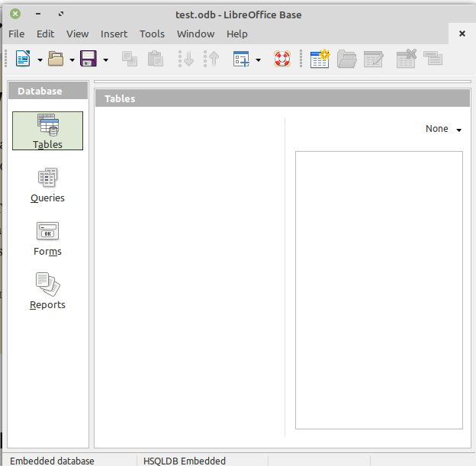Open the Reports section
The width and height of the screenshot is (476, 466).
[x=48, y=291]
